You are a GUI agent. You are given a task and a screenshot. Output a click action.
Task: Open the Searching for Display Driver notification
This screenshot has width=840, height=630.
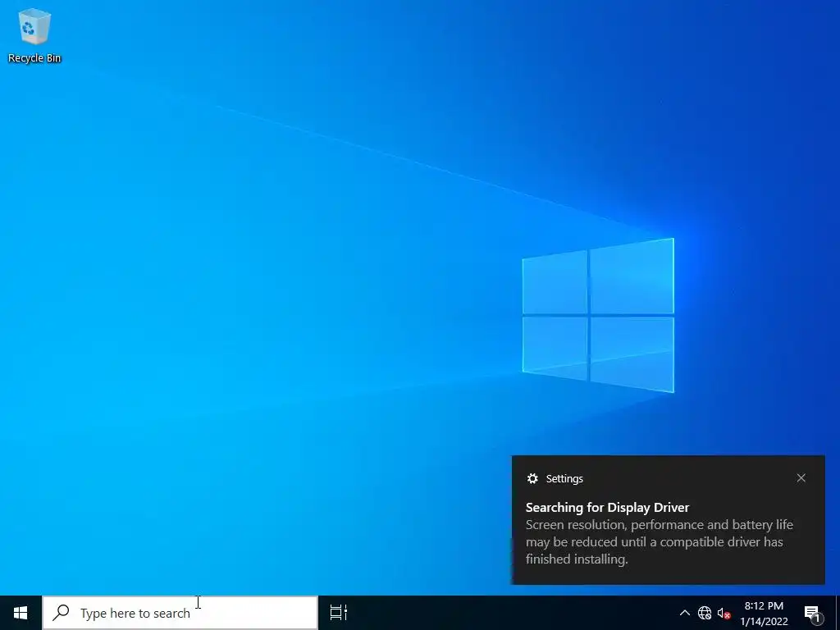(x=668, y=519)
